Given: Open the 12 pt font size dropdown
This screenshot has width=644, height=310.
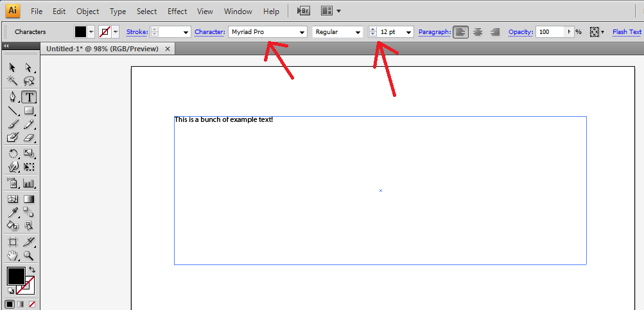Looking at the screenshot, I should (409, 32).
